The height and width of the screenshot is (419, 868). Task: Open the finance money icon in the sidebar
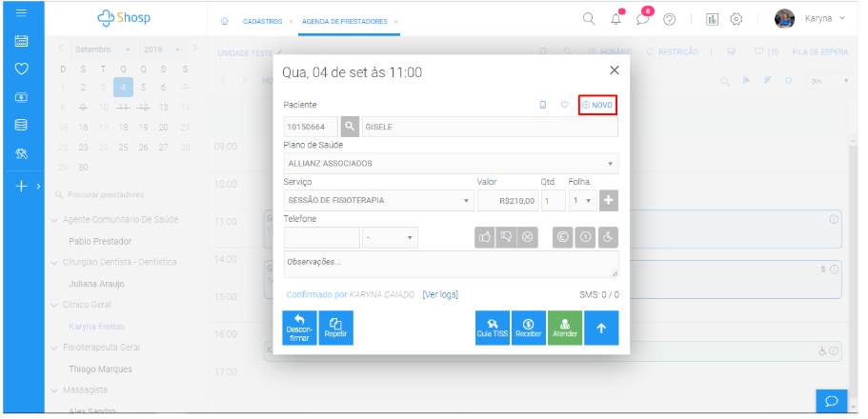click(x=21, y=97)
